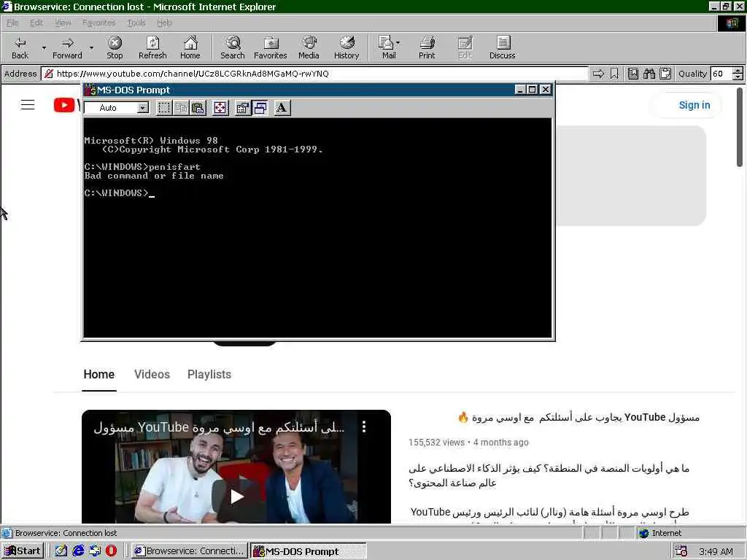747x560 pixels.
Task: Open the Help menu
Action: [x=164, y=23]
